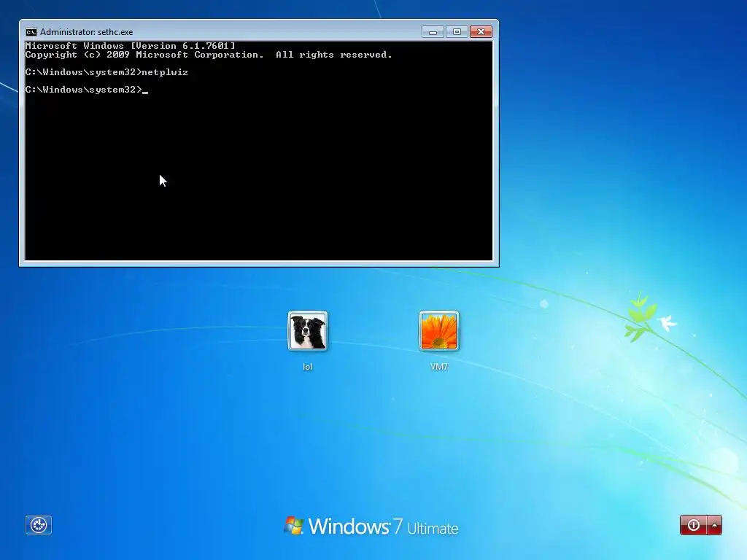
Task: Open the Ease of Access button
Action: click(x=39, y=525)
